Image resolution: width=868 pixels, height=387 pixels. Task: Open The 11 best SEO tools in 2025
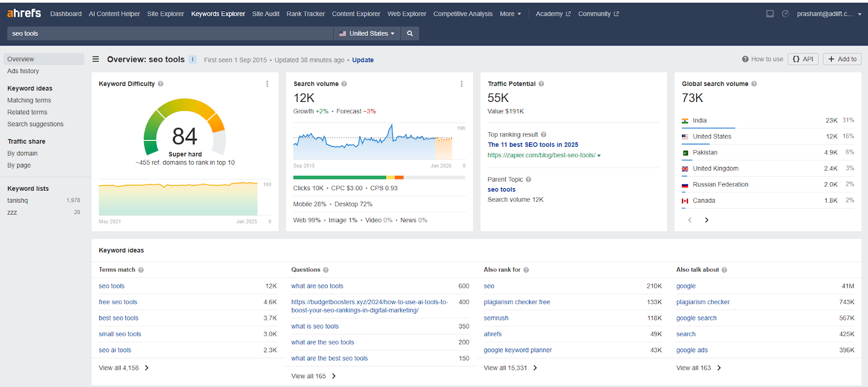pyautogui.click(x=533, y=145)
